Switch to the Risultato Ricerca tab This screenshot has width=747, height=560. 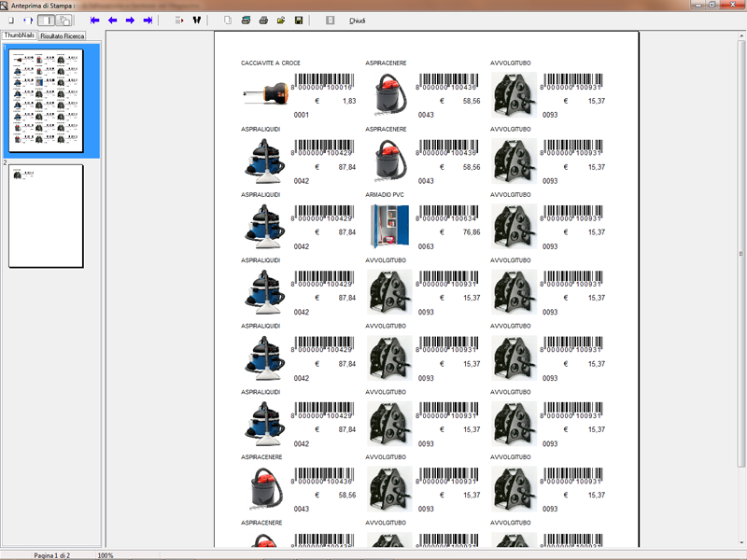[x=62, y=36]
